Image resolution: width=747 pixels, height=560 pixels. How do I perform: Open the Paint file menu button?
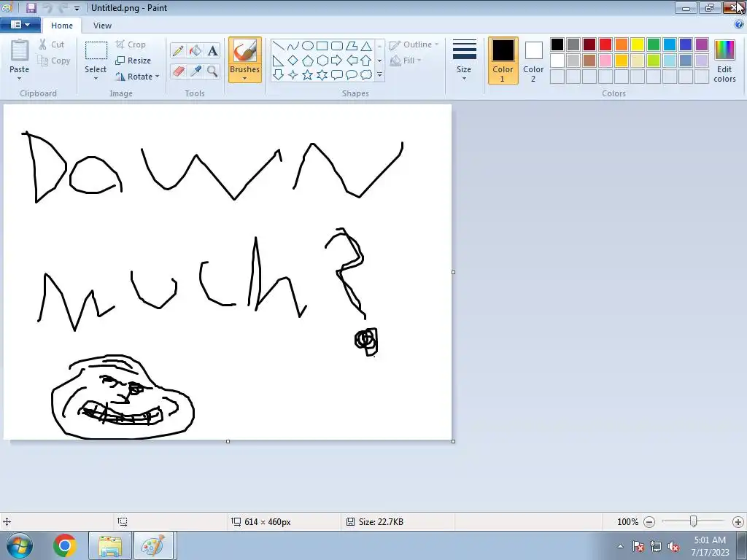click(20, 24)
